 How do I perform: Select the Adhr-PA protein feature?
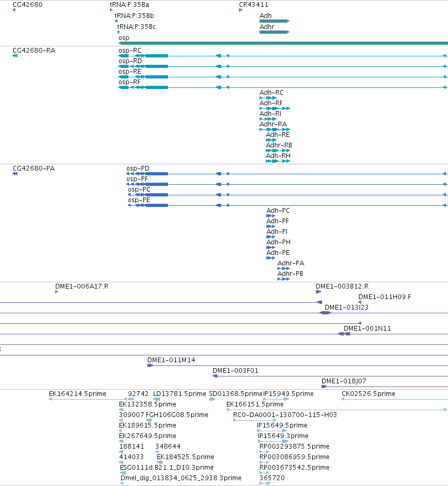(x=283, y=269)
